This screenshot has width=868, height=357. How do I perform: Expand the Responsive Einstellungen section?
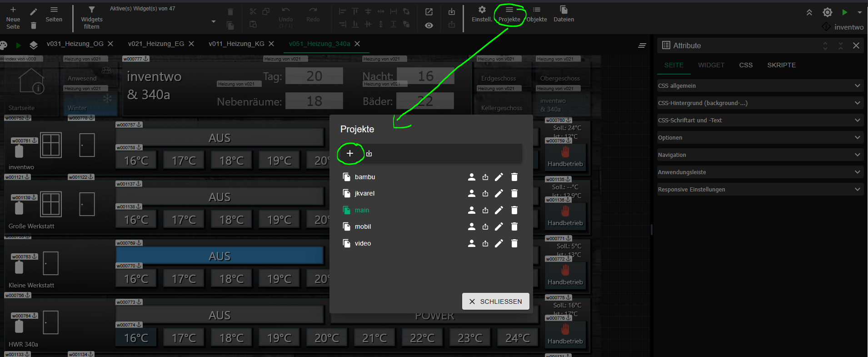tap(760, 189)
